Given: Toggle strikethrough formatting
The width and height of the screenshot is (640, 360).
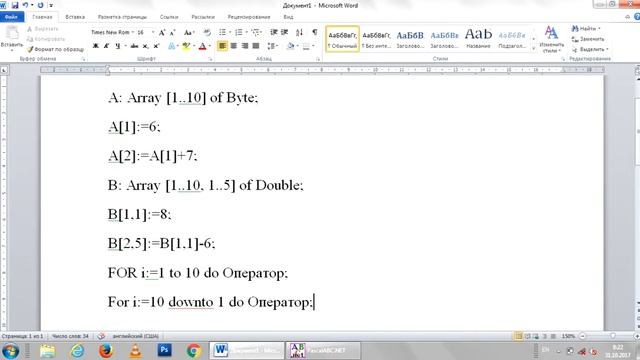Looking at the screenshot, I should (x=134, y=46).
